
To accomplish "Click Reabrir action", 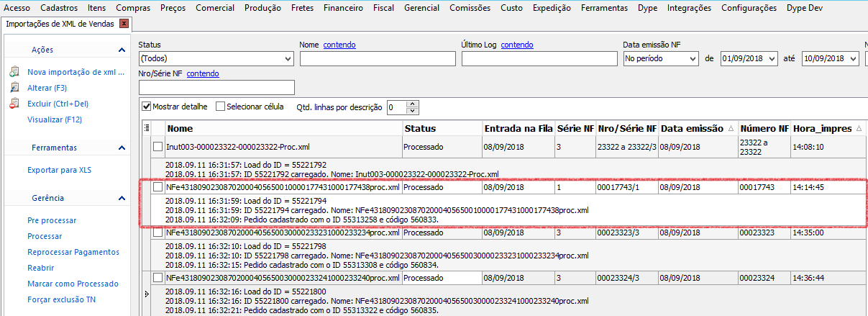I will (42, 268).
